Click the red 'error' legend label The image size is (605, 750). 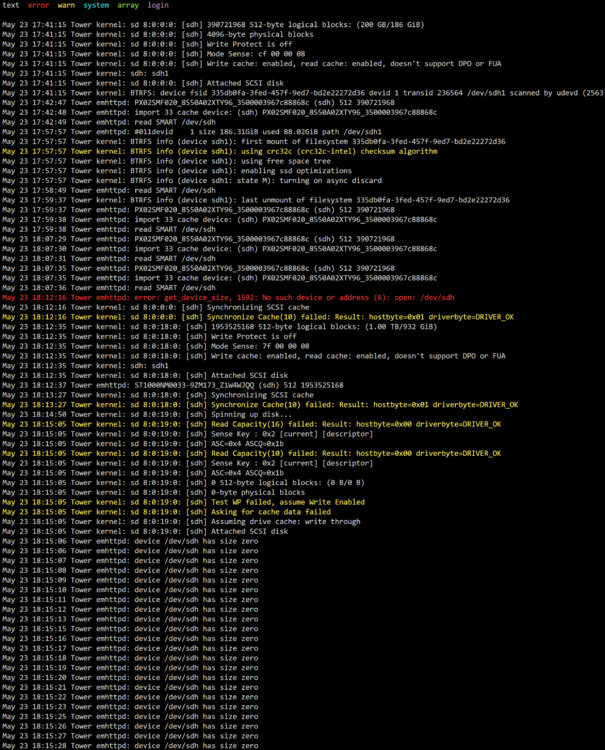click(x=38, y=5)
